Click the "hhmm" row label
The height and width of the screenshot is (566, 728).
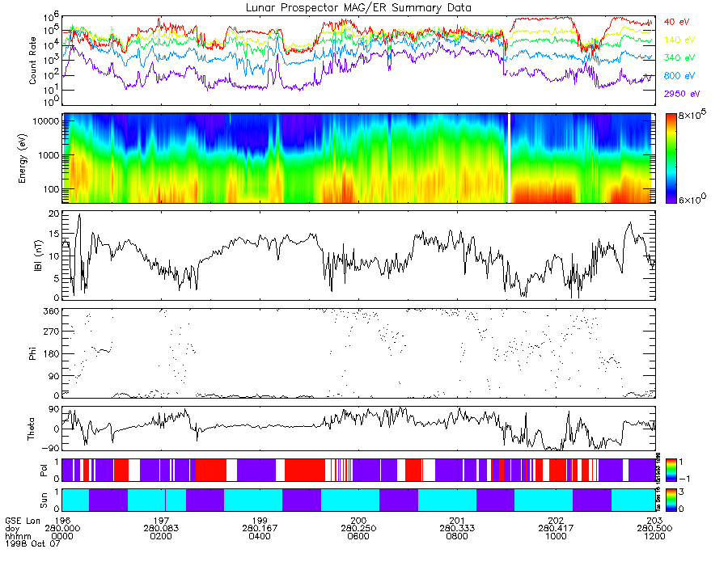point(16,536)
